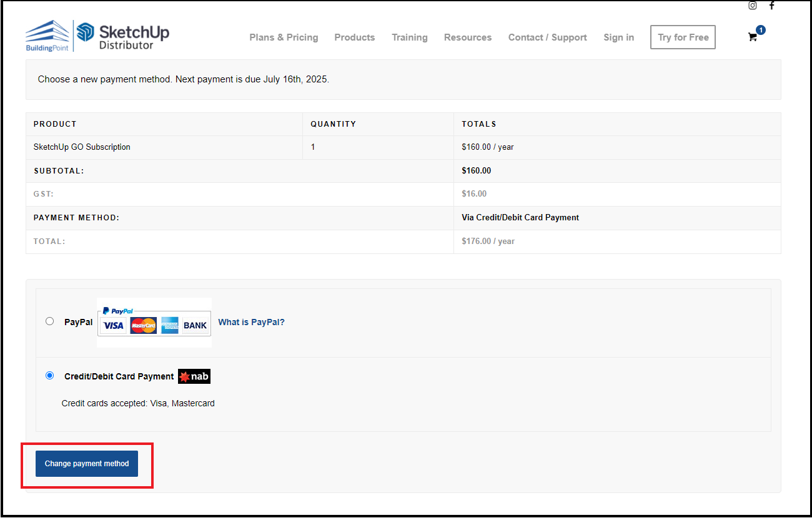Click the quantity value 1 cell

coord(378,147)
